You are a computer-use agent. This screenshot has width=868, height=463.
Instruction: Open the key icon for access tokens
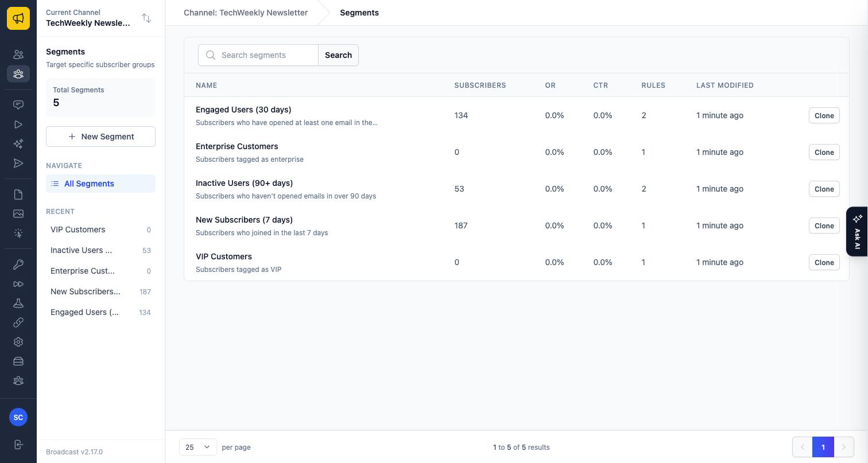point(18,264)
